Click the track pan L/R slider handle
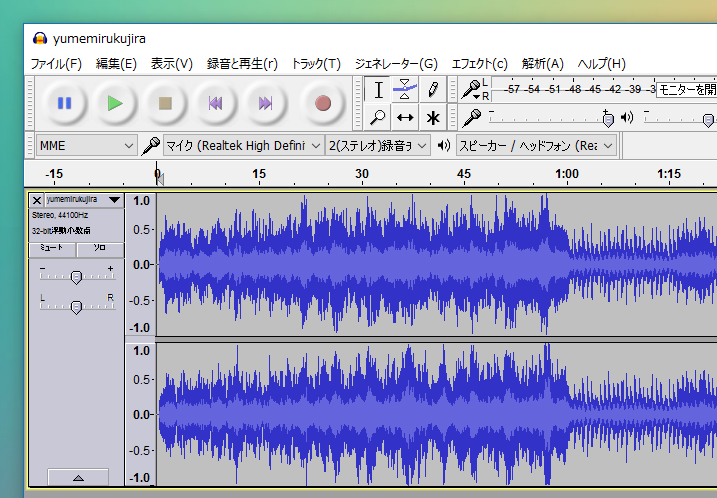 click(x=76, y=307)
